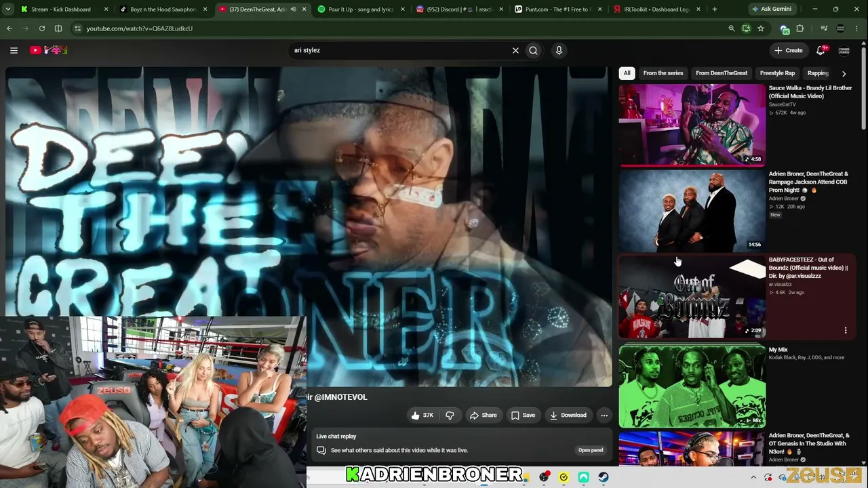868x488 pixels.
Task: Go back to the previous page
Action: pos(9,28)
